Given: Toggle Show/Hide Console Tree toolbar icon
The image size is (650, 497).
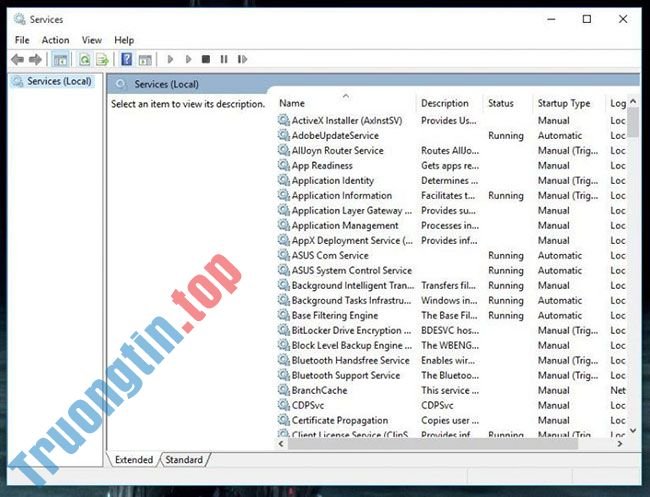Looking at the screenshot, I should (61, 60).
